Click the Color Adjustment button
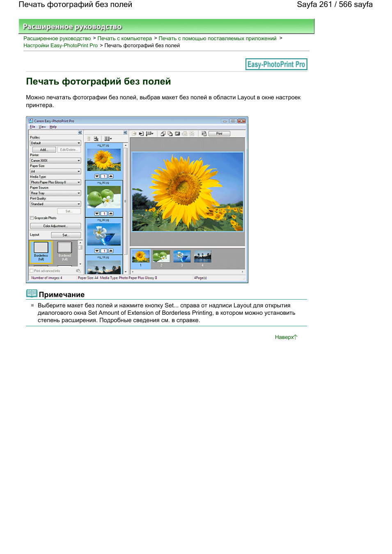The height and width of the screenshot is (554, 392). click(55, 226)
